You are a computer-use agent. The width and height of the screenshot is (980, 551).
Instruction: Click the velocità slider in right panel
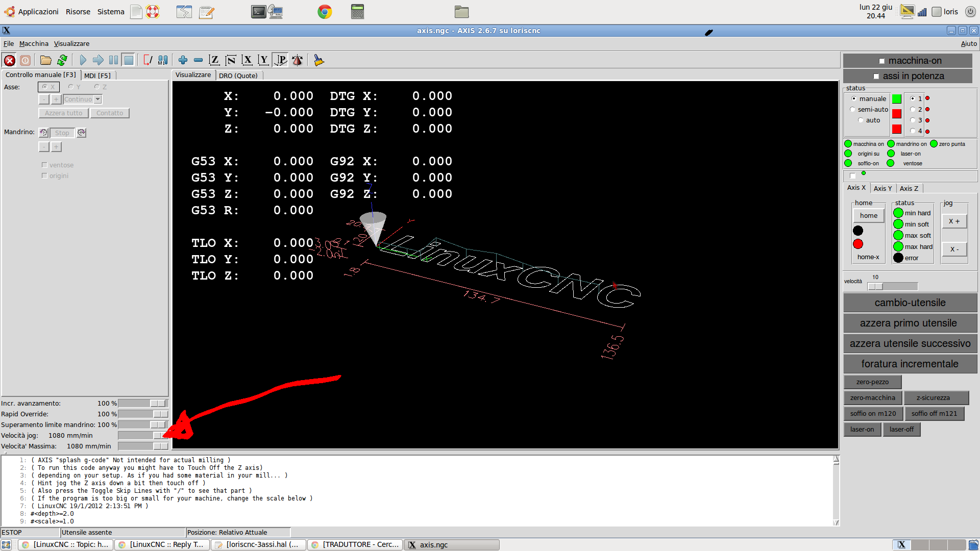(892, 287)
